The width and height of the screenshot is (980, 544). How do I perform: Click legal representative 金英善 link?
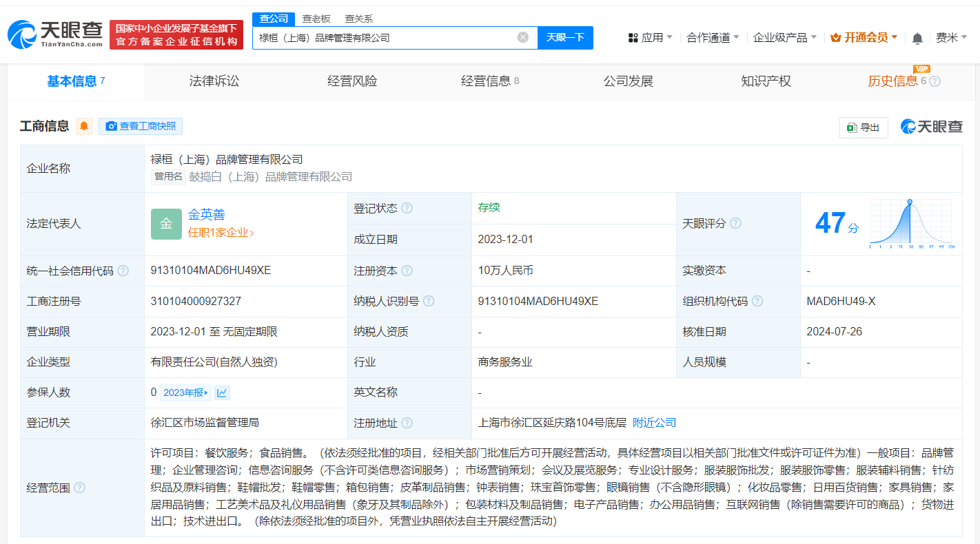click(207, 215)
